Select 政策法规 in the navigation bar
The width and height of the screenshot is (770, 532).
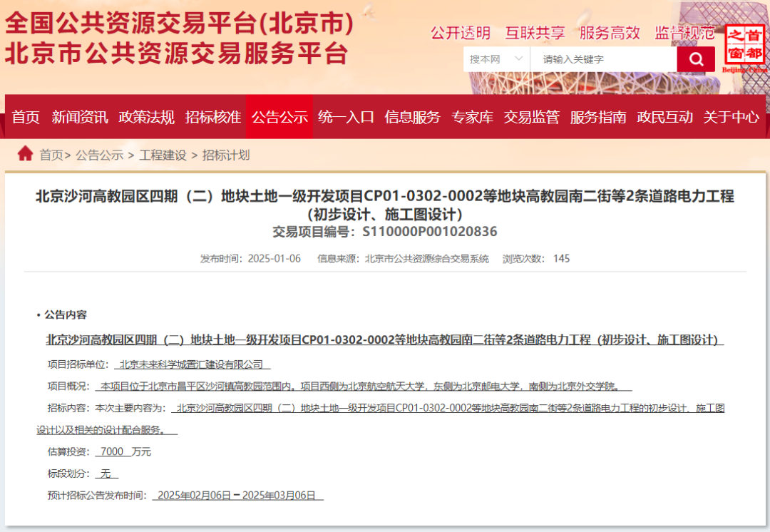(x=146, y=117)
